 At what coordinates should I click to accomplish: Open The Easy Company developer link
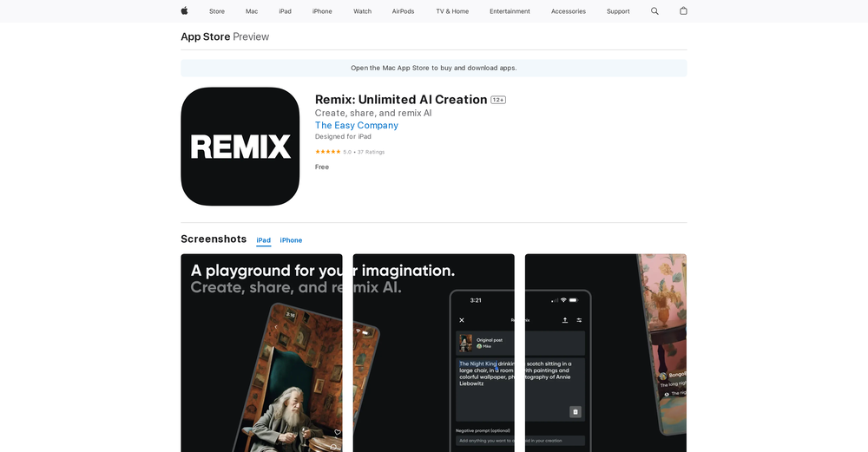356,125
